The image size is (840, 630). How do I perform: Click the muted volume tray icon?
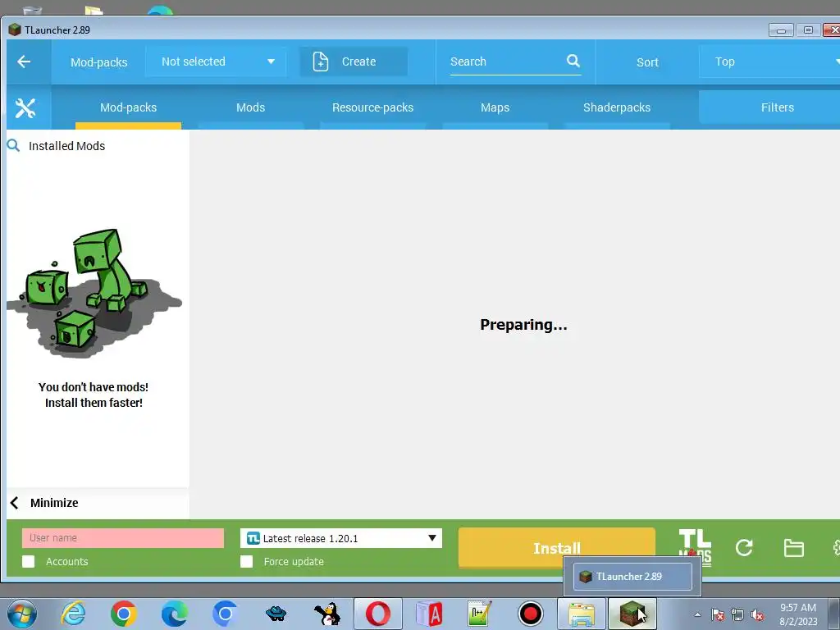click(757, 614)
